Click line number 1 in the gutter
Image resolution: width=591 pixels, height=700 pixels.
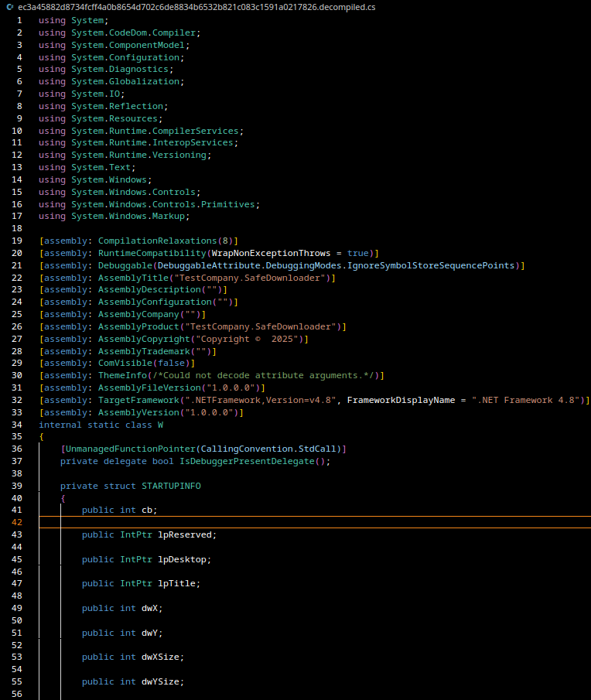point(19,20)
